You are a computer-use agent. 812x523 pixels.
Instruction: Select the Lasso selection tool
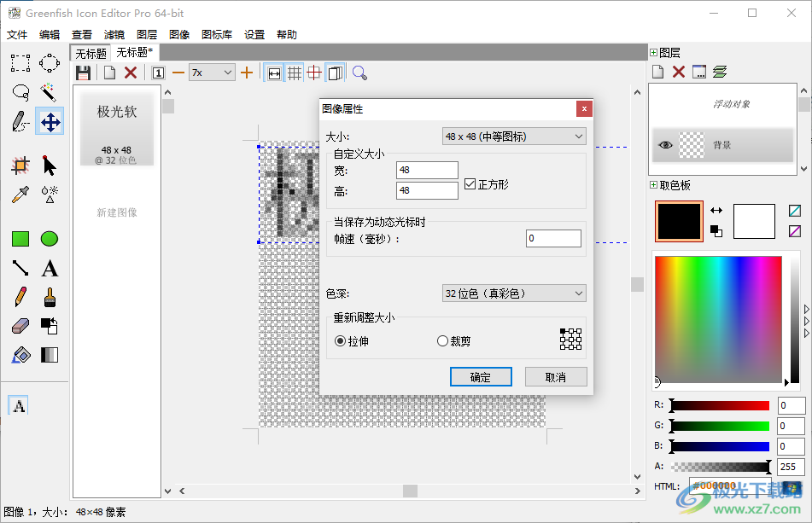[20, 92]
